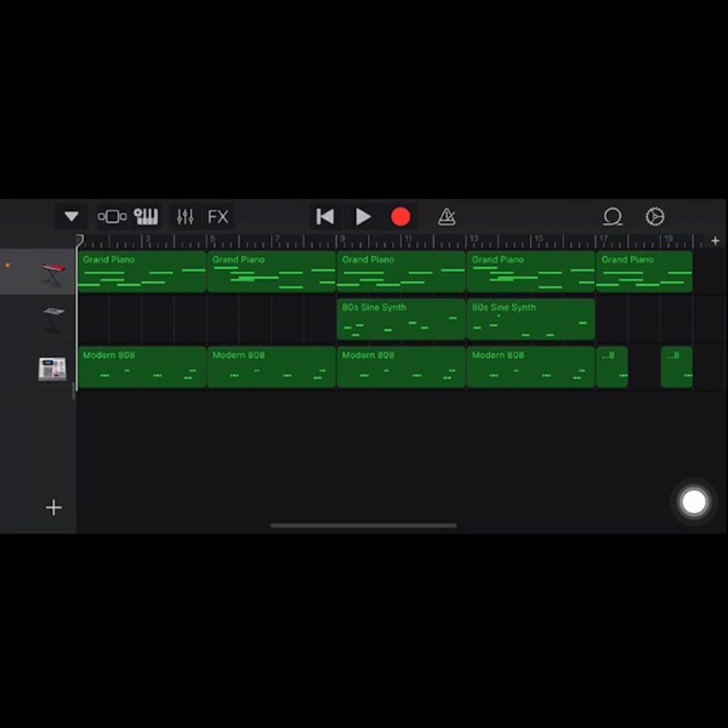This screenshot has width=728, height=728.
Task: Start playback with the Play button
Action: coord(363,216)
